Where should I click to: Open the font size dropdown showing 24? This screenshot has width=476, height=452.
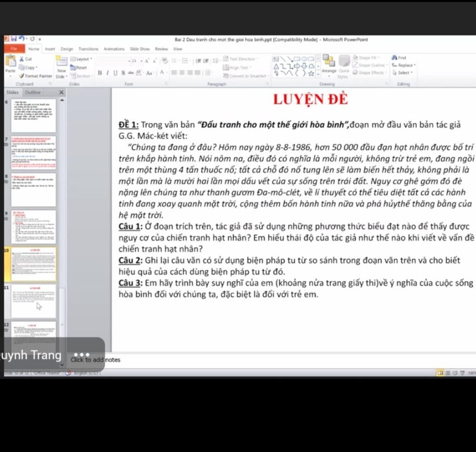(x=141, y=61)
